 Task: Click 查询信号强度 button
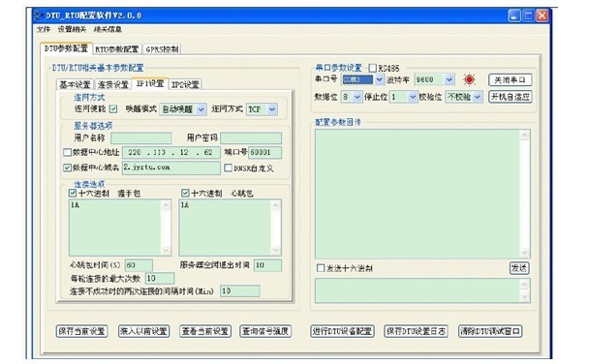click(x=265, y=331)
